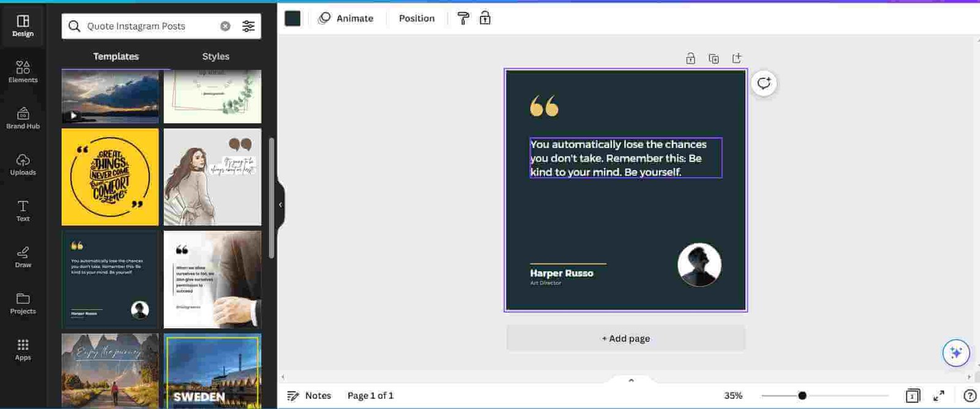Open the Projects panel
This screenshot has height=409, width=980.
point(23,303)
